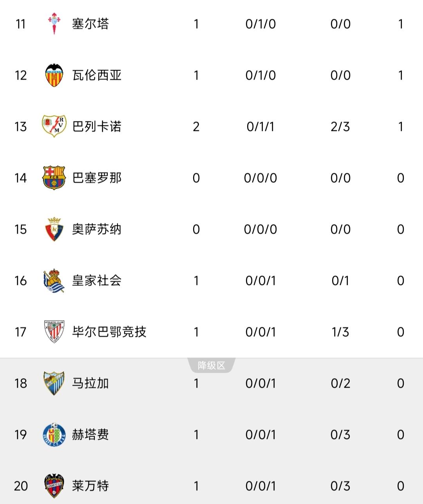
Task: Tap the 2/3 goals value for 巴列卡诺
Action: click(340, 127)
